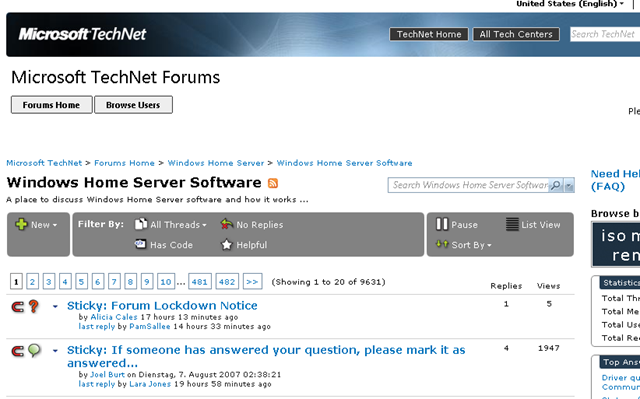Open the United States (English) language dropdown
Image resolution: width=640 pixels, height=399 pixels.
[570, 4]
